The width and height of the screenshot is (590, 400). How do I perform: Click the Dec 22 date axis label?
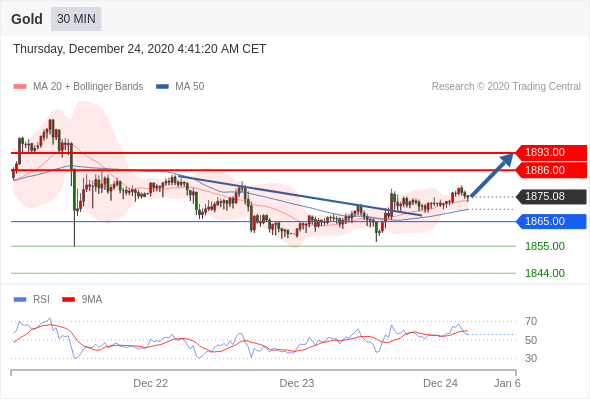[151, 383]
